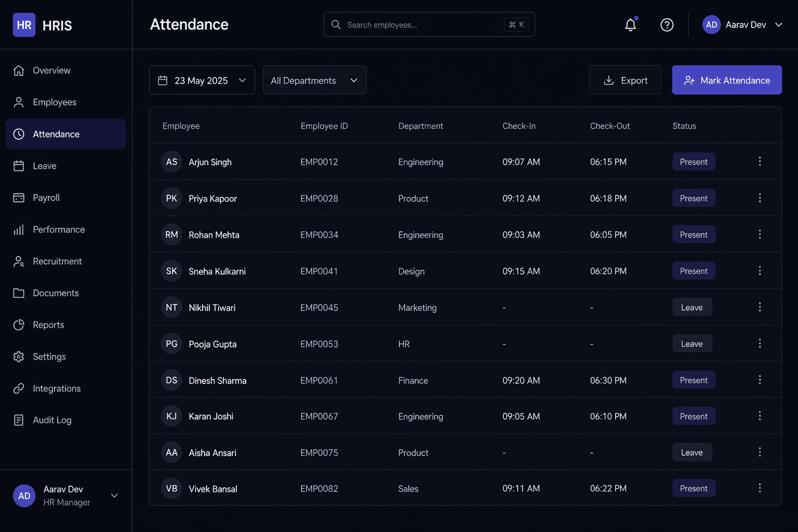This screenshot has height=532, width=798.
Task: Open Performance section
Action: 66,229
